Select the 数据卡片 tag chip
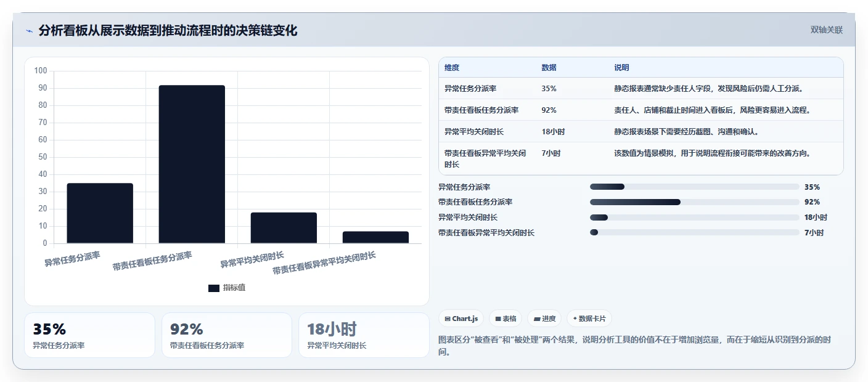The width and height of the screenshot is (868, 382). coord(589,319)
